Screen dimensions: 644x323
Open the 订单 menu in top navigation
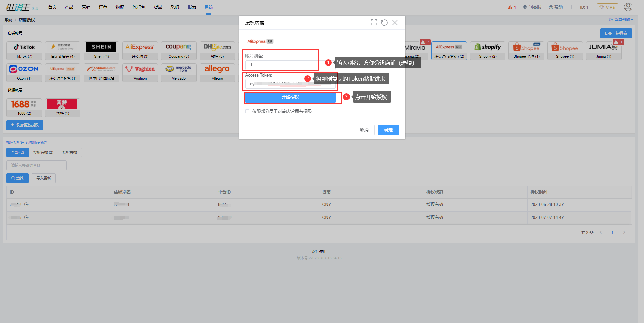pos(103,7)
